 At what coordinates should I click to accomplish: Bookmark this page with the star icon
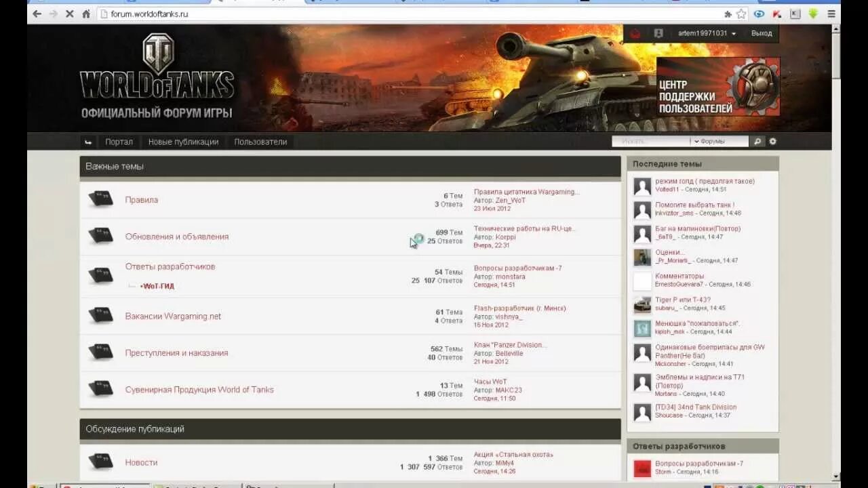(x=741, y=14)
